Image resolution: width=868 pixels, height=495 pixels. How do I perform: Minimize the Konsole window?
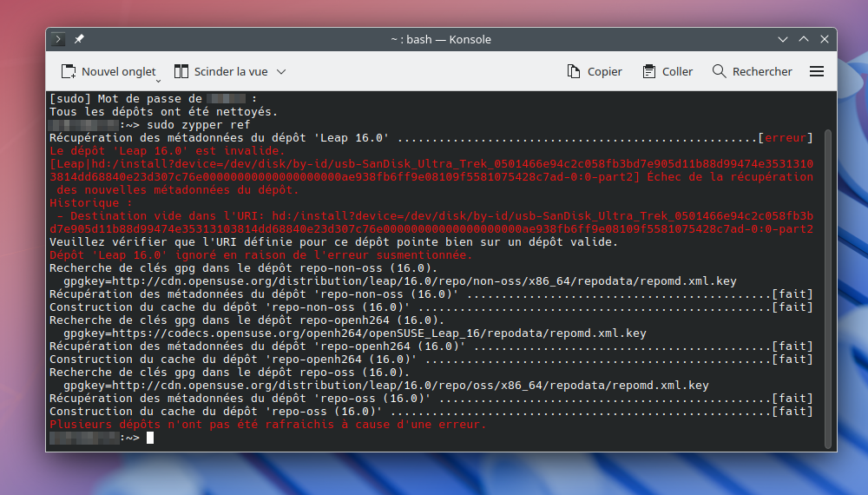(x=783, y=39)
